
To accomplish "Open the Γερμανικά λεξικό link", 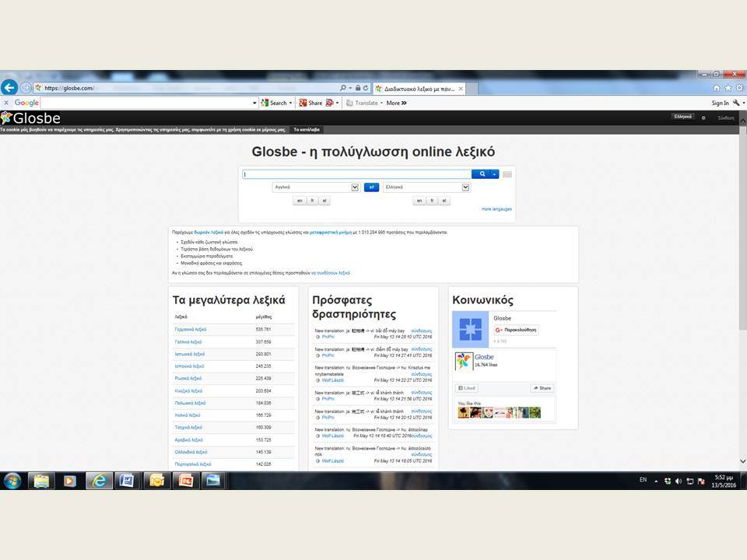I will coord(191,330).
